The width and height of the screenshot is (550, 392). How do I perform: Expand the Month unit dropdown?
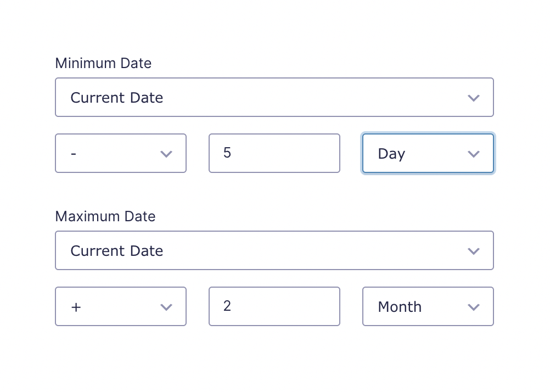pos(428,306)
